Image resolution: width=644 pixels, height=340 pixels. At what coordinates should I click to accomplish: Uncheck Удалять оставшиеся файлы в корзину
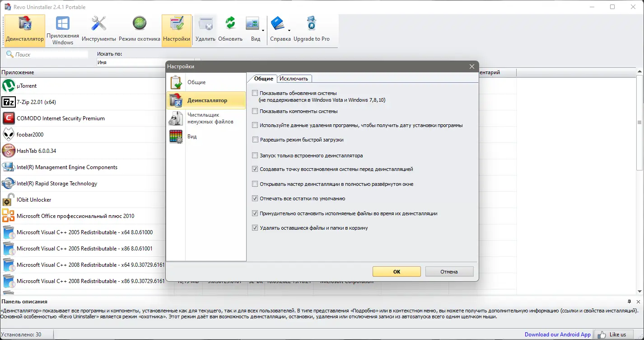click(255, 228)
